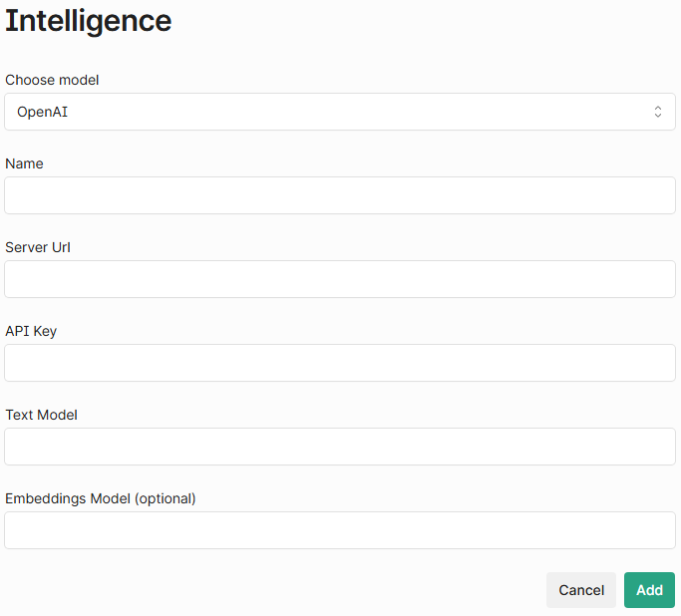Screen dimensions: 681x616
Task: Focus the Embeddings Model input field
Action: tap(339, 530)
